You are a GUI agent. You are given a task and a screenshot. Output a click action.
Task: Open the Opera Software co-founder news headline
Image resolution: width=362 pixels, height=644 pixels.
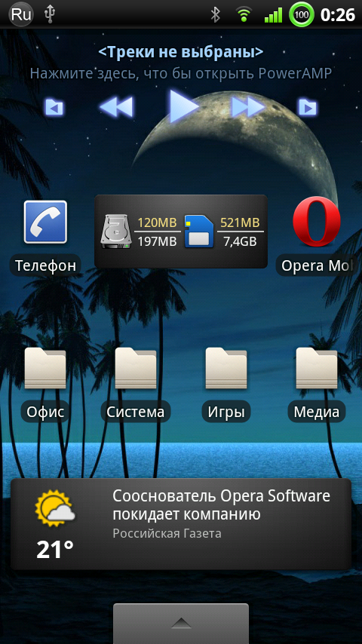(221, 505)
